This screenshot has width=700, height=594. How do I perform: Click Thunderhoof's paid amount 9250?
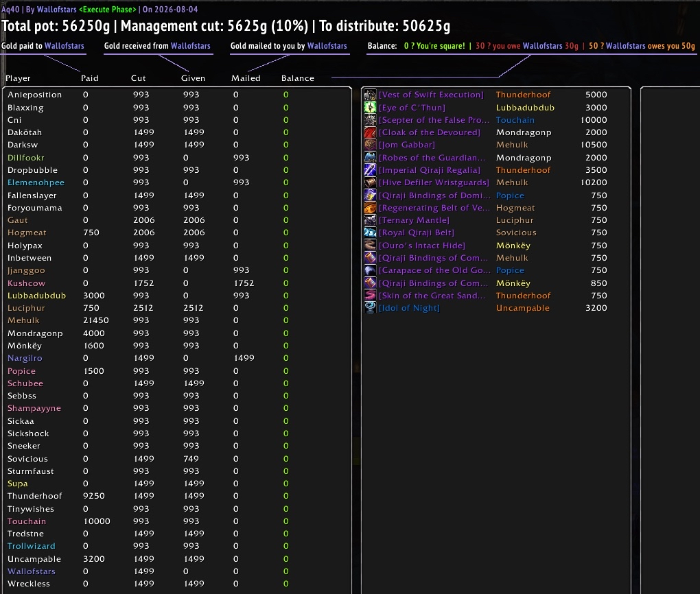point(94,496)
